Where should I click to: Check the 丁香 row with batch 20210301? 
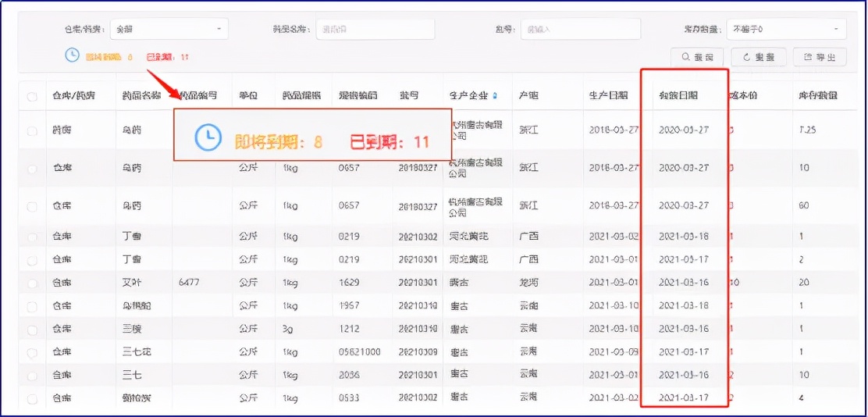32,260
